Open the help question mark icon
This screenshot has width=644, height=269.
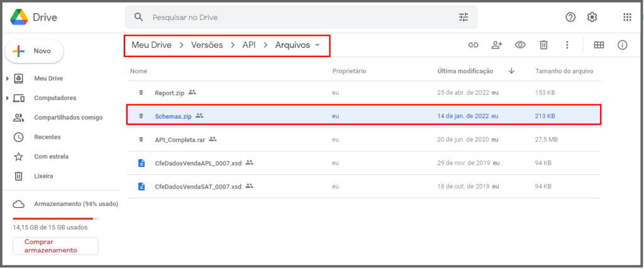(x=570, y=17)
